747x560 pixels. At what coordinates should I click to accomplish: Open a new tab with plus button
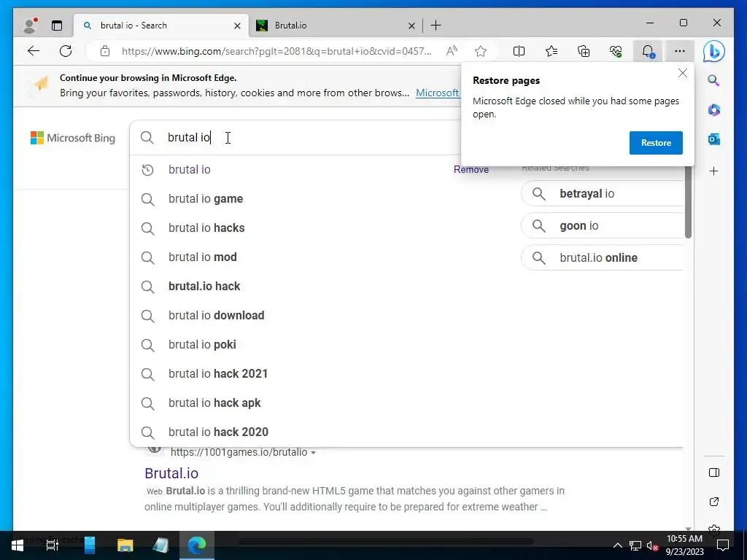point(436,26)
